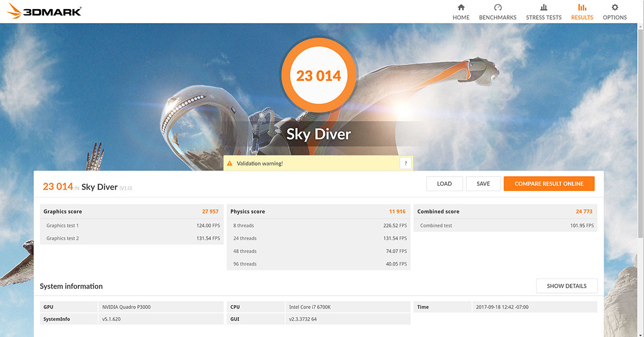This screenshot has height=337, width=644.
Task: Compare result online
Action: point(549,184)
